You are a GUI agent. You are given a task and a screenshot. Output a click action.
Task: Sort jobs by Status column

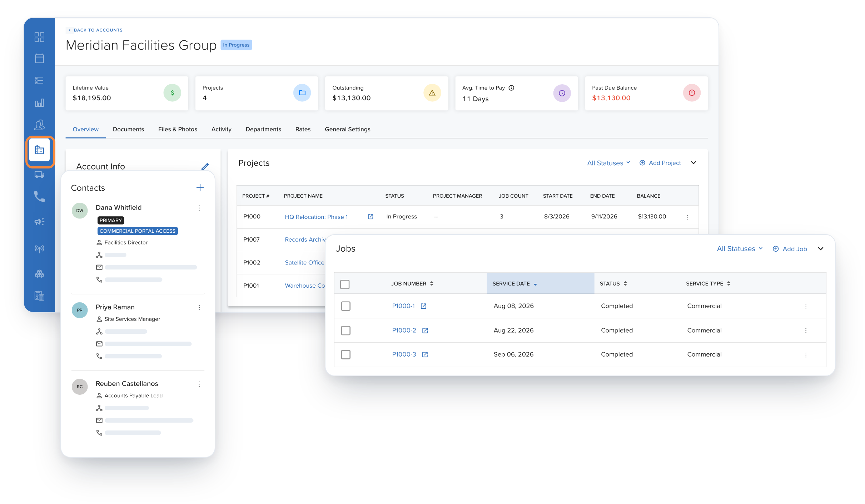tap(613, 283)
